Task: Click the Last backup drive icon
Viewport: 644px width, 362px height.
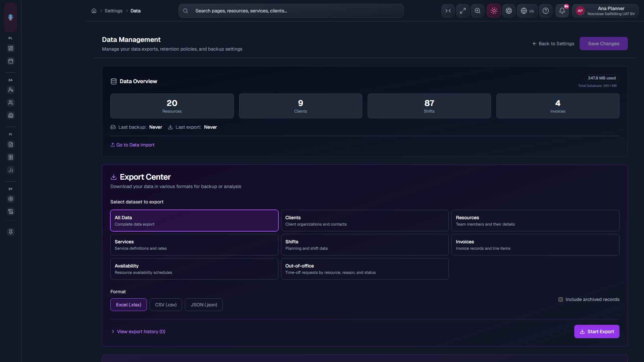Action: click(x=113, y=127)
